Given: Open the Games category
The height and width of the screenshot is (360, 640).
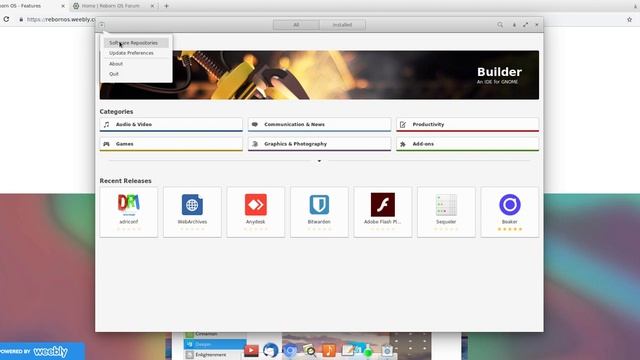Looking at the screenshot, I should [x=171, y=144].
